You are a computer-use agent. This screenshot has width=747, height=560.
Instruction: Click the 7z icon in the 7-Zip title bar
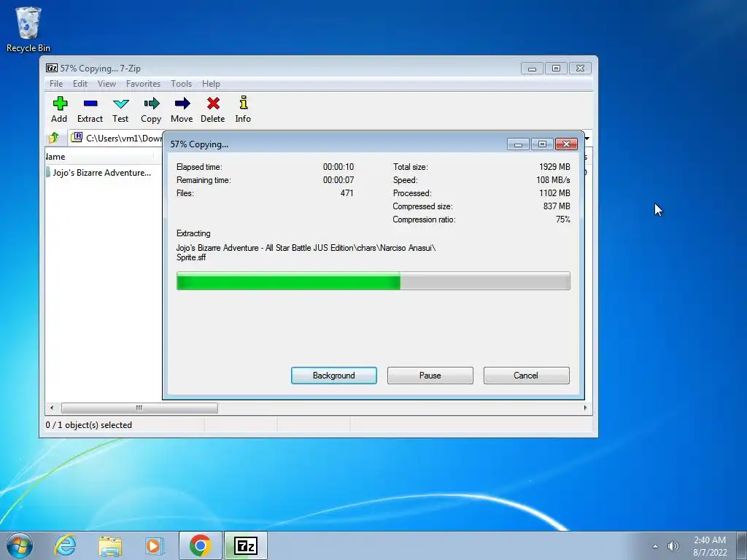click(x=52, y=68)
